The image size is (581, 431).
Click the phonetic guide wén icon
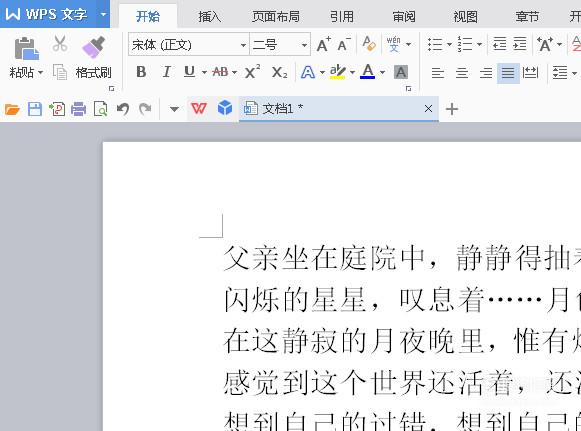coord(394,44)
